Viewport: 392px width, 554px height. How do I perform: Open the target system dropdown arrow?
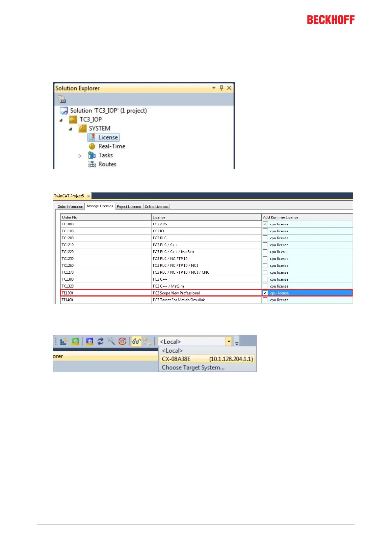coord(229,341)
